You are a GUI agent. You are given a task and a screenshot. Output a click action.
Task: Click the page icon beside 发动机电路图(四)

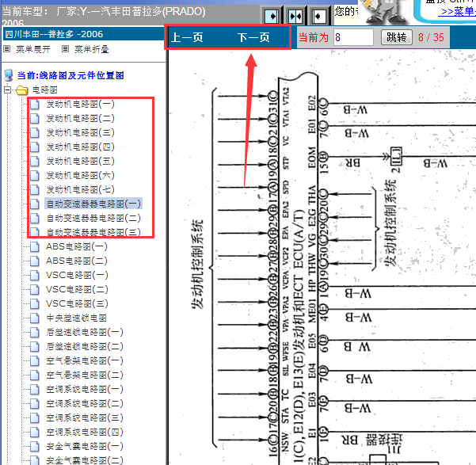35,147
